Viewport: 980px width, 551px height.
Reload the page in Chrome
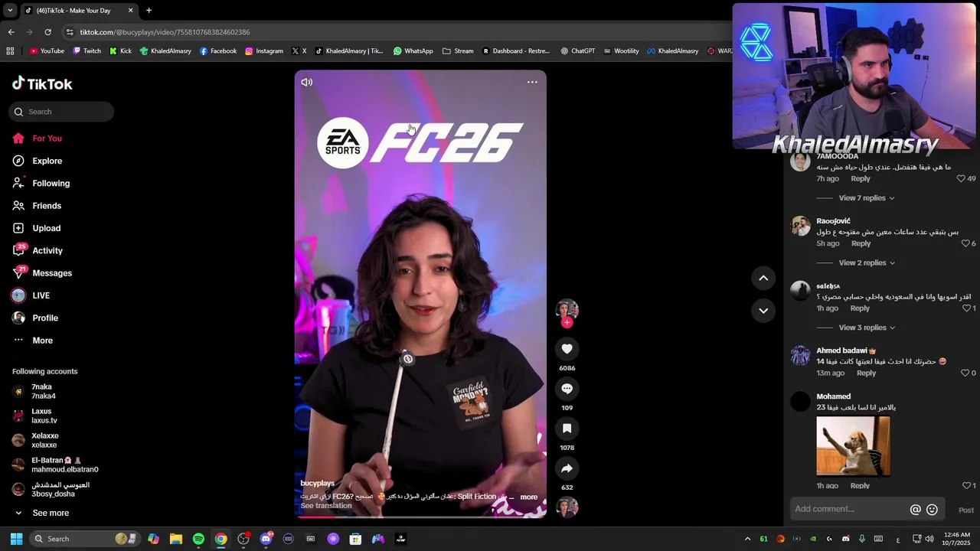(x=47, y=32)
